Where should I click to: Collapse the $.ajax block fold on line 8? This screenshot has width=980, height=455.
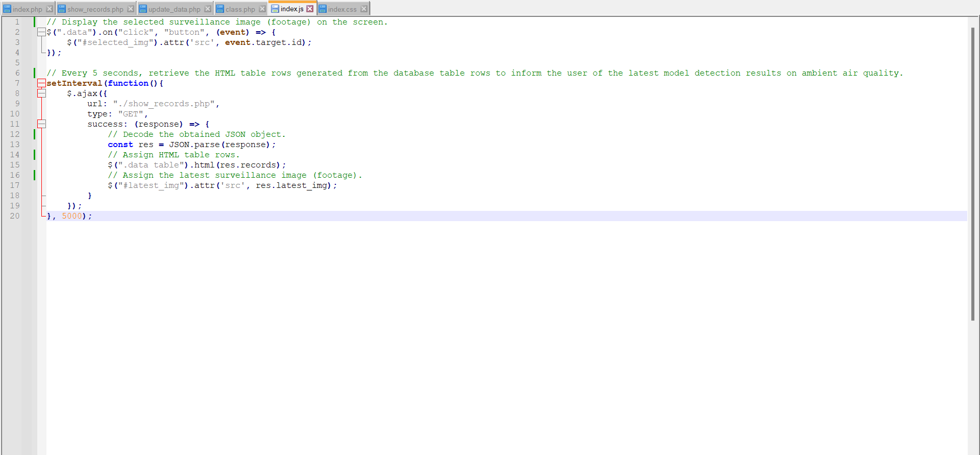[x=41, y=93]
